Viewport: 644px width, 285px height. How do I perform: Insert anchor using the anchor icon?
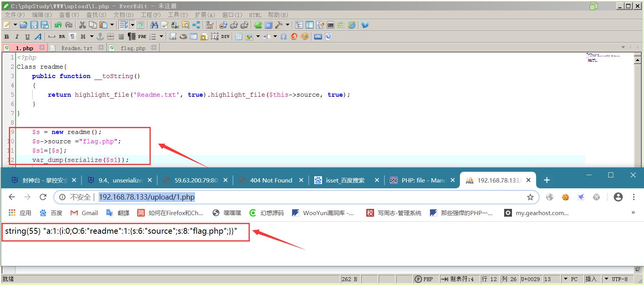click(100, 36)
